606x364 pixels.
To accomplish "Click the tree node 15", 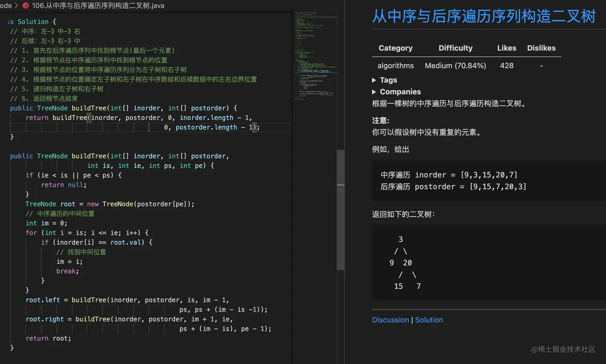I will pos(398,286).
